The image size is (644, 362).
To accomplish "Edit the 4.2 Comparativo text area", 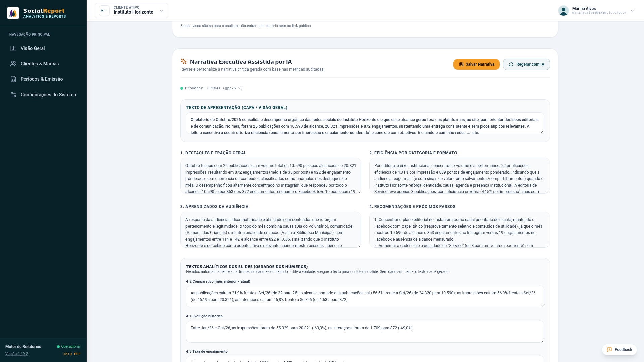I will (x=365, y=297).
